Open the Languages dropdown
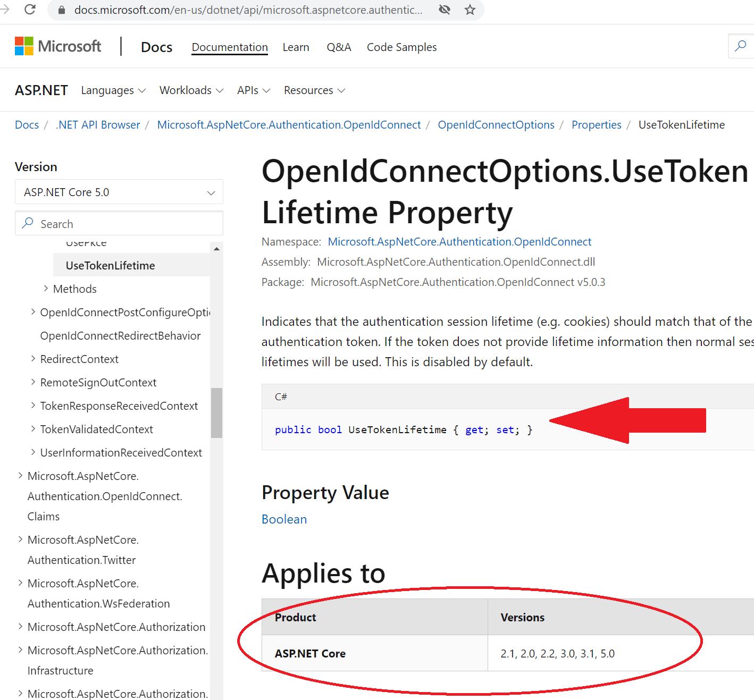754x700 pixels. coord(113,90)
